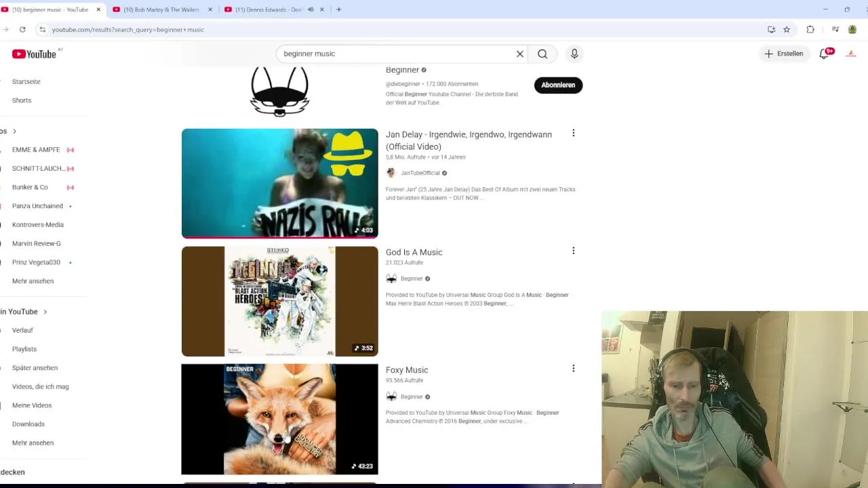Open Jan Delay Irgendwie video title
The width and height of the screenshot is (868, 488).
coord(469,140)
